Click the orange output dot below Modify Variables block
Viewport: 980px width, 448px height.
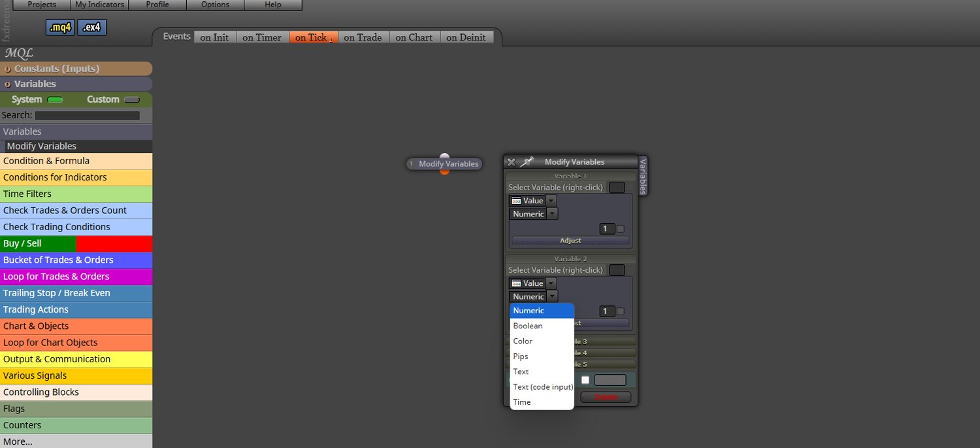pyautogui.click(x=444, y=172)
